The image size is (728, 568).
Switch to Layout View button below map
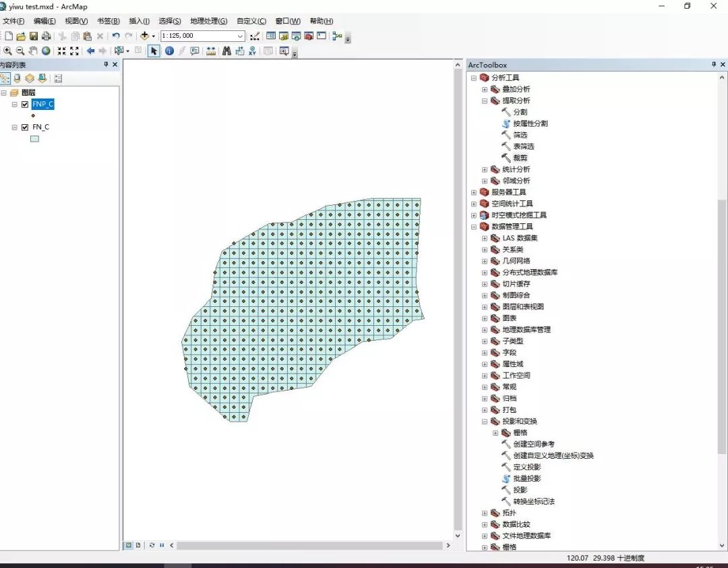tap(138, 545)
